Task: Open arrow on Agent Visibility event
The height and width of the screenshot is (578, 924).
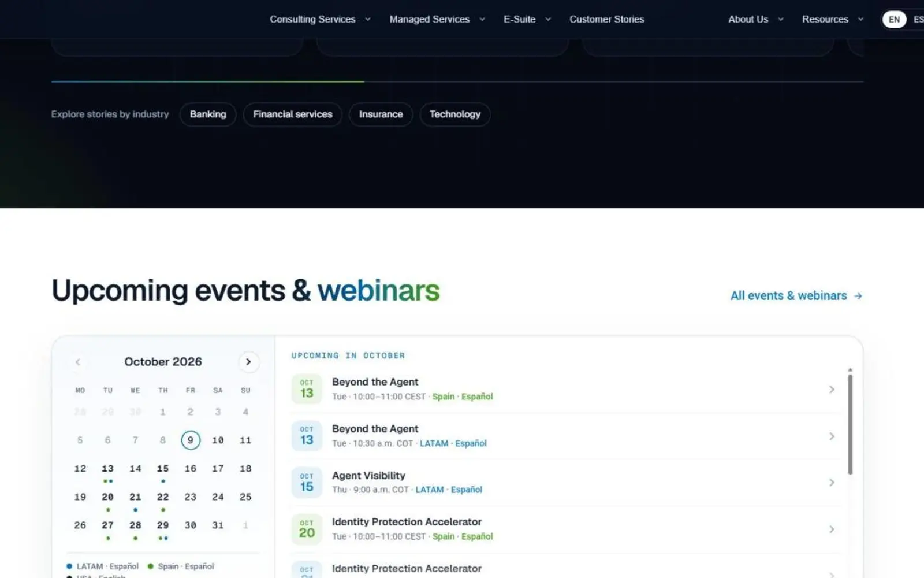Action: point(832,483)
